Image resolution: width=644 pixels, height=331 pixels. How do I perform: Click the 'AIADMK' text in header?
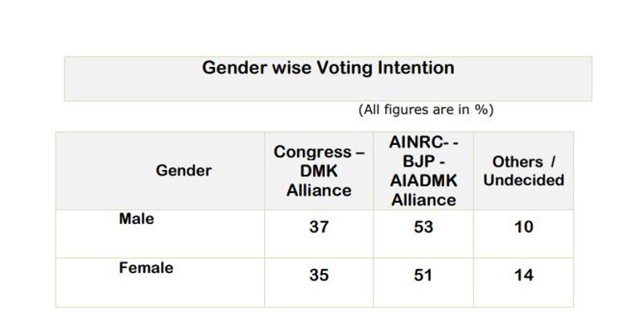(423, 180)
